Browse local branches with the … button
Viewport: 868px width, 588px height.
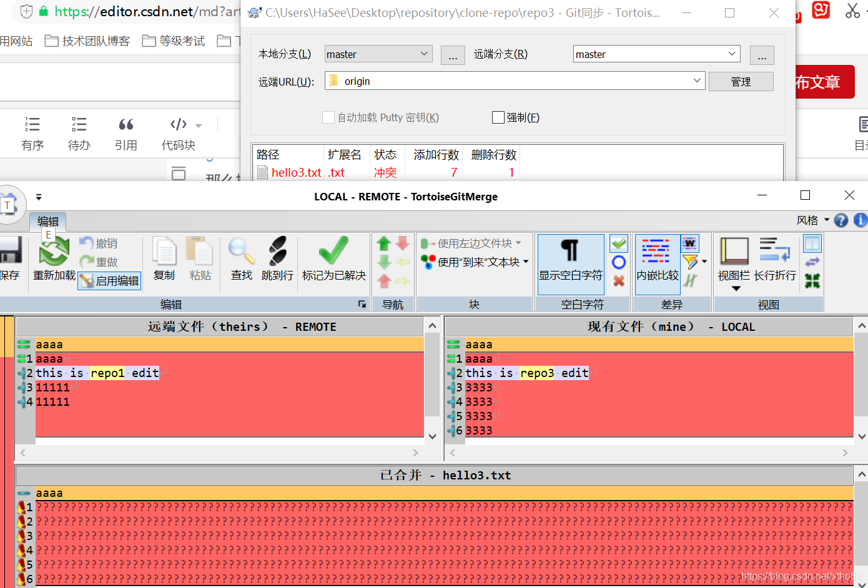coord(453,55)
